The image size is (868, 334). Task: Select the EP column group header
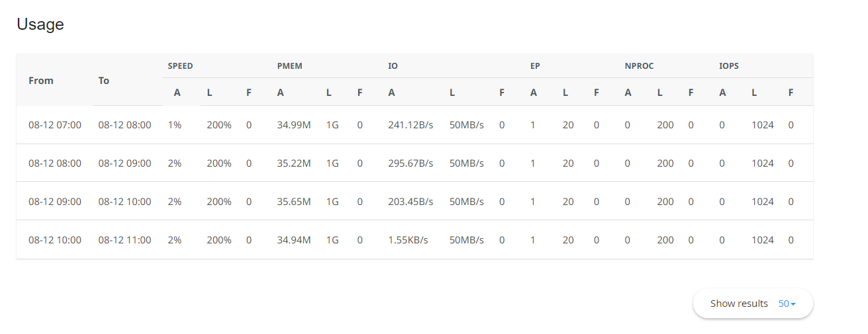point(535,66)
